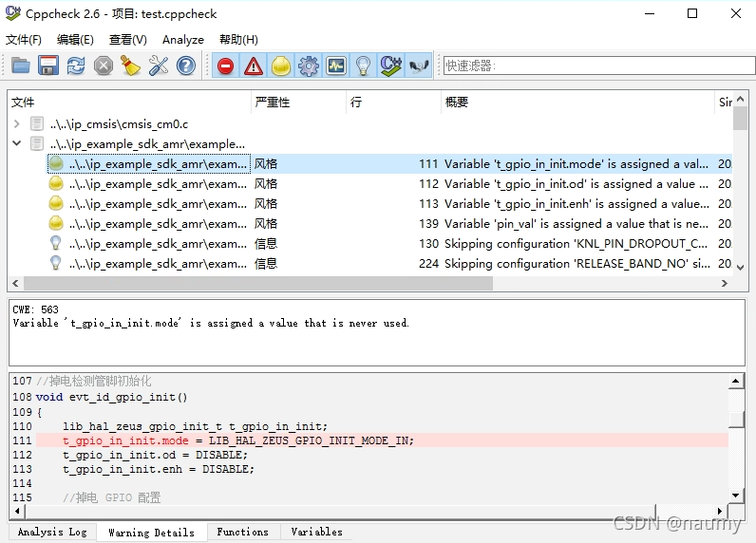
Task: Click results list scroll-down arrow
Action: click(741, 268)
